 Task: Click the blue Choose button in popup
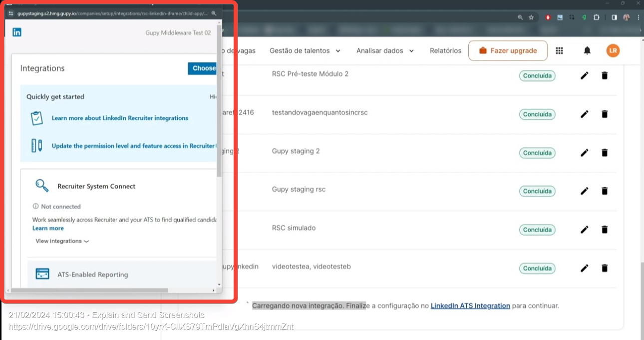pyautogui.click(x=202, y=68)
